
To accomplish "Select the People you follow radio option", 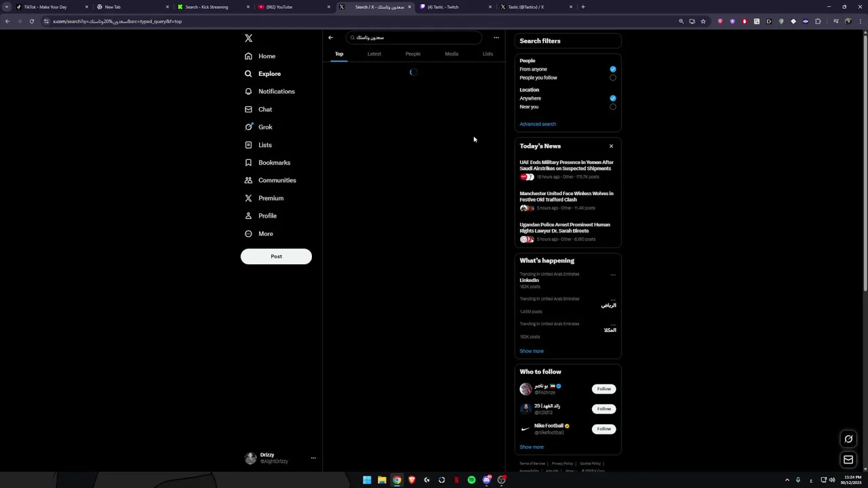I will pos(613,78).
